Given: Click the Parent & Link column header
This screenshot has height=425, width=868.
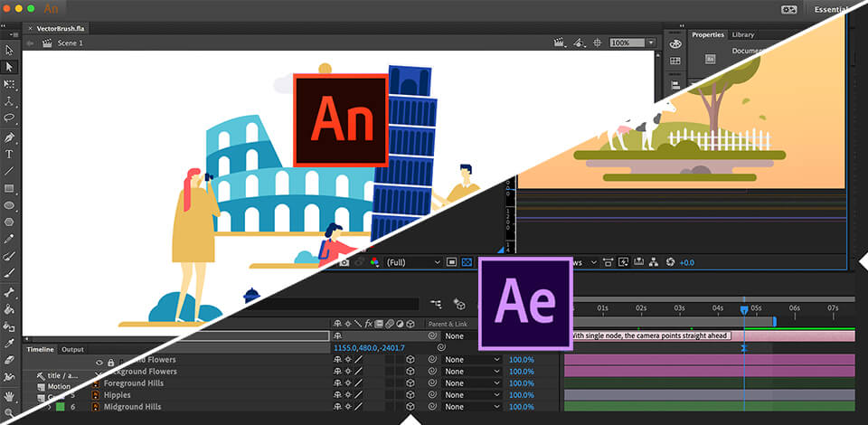Looking at the screenshot, I should click(x=448, y=324).
